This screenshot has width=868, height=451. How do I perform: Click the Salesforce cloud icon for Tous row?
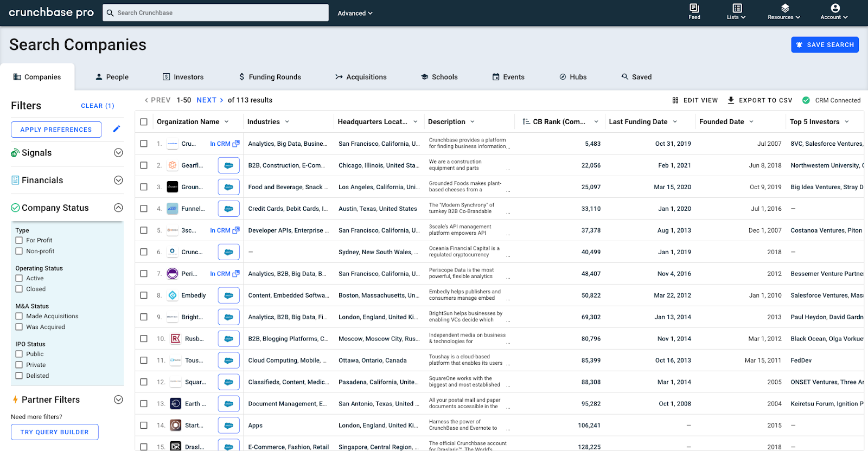(x=229, y=360)
